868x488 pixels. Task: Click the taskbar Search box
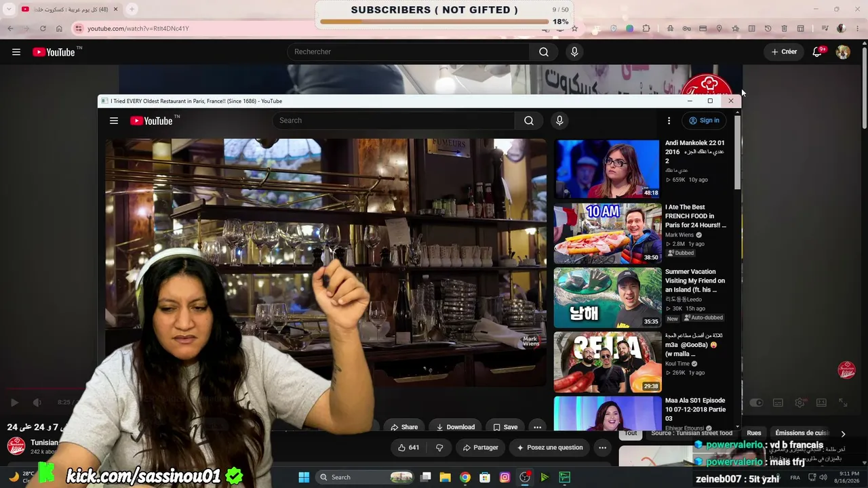point(366,477)
